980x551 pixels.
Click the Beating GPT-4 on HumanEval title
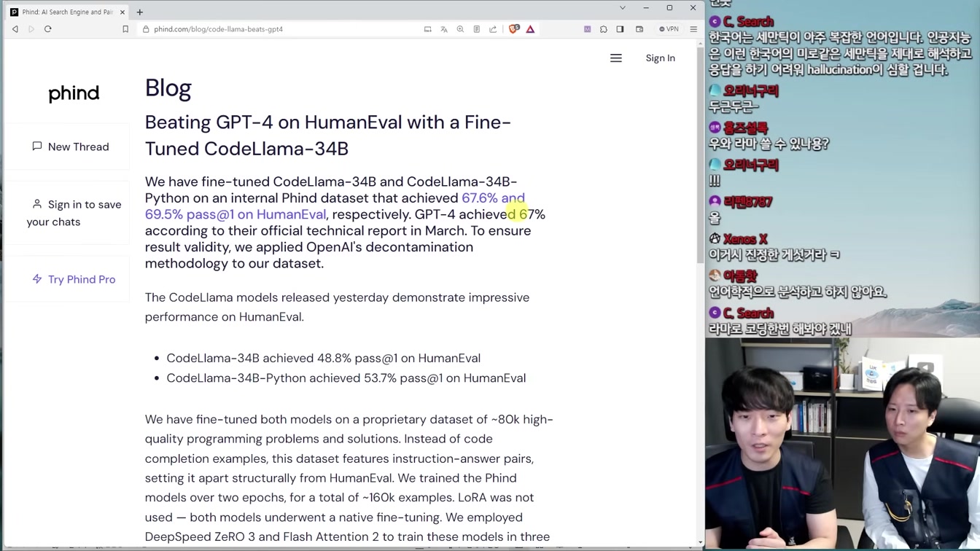tap(328, 136)
